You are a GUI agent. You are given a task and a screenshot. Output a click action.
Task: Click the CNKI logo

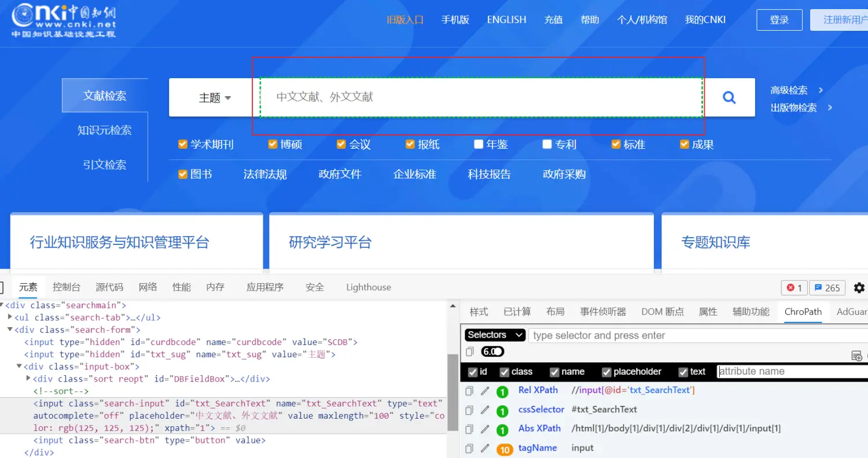tap(64, 20)
